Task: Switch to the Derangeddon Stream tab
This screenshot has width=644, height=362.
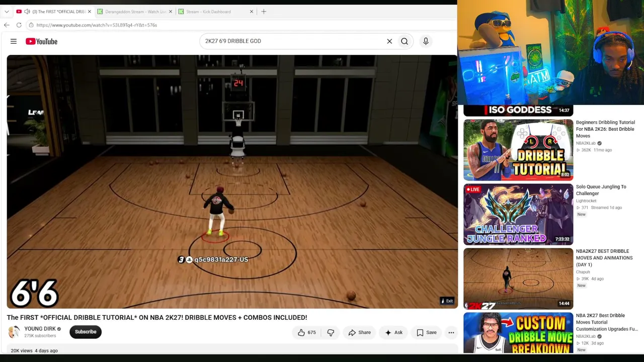Action: point(136,12)
